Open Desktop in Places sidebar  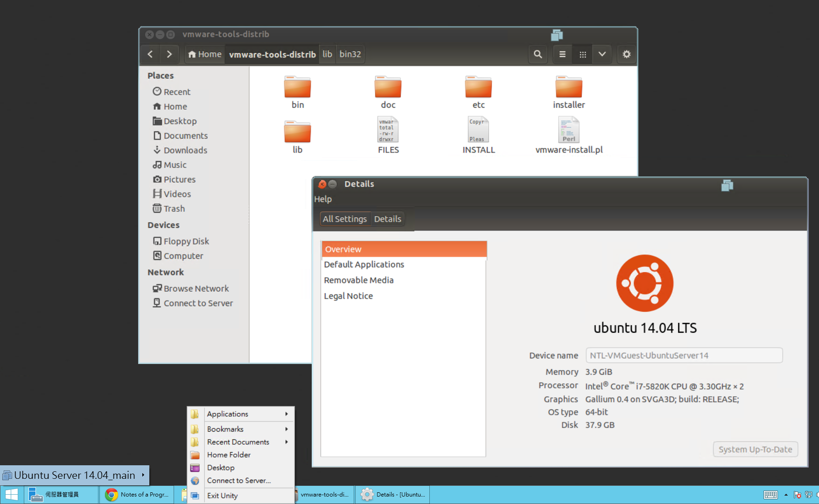point(175,121)
